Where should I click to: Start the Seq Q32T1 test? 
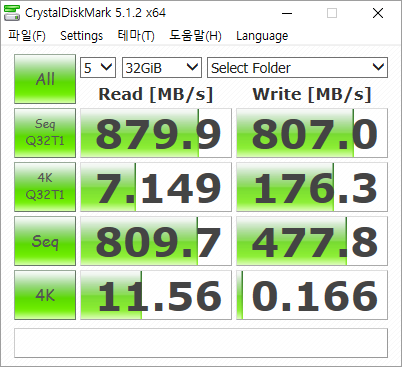tap(45, 133)
